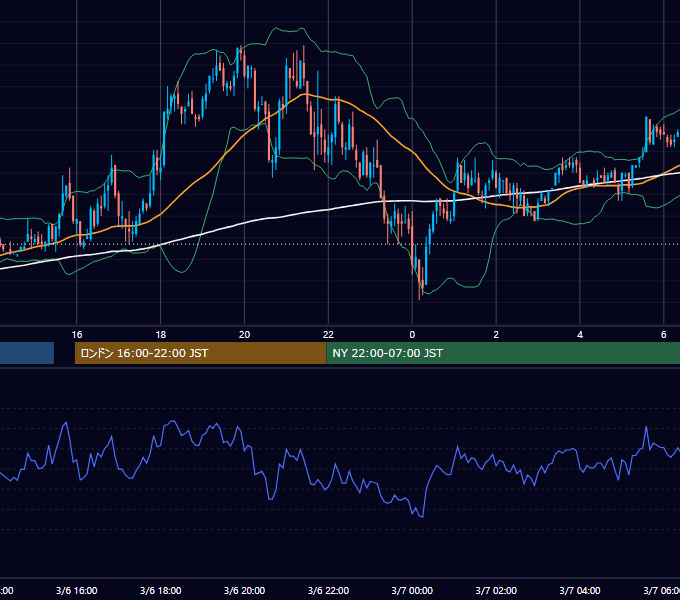680x600 pixels.
Task: Click the 3/7 02:00 date label
Action: click(x=496, y=591)
